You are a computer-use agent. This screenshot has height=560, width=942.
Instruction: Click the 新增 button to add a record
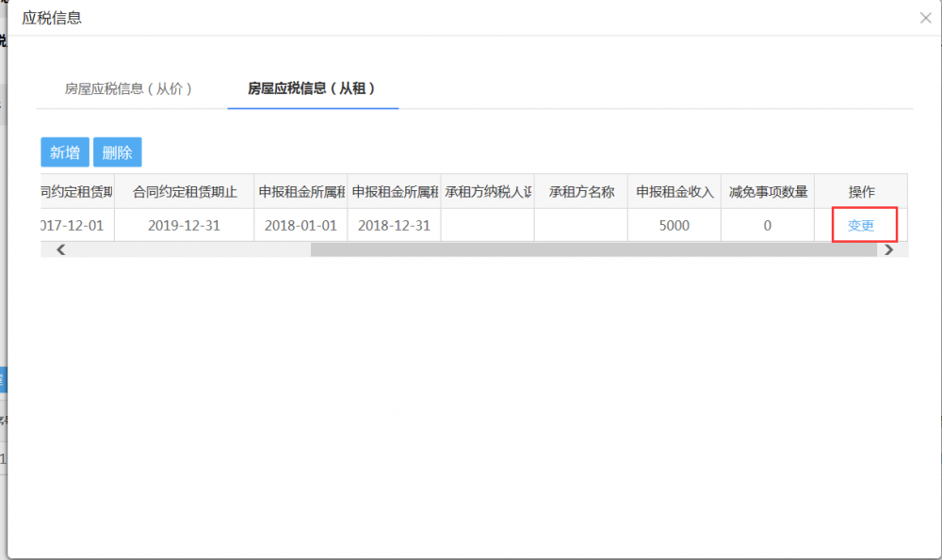click(x=64, y=152)
